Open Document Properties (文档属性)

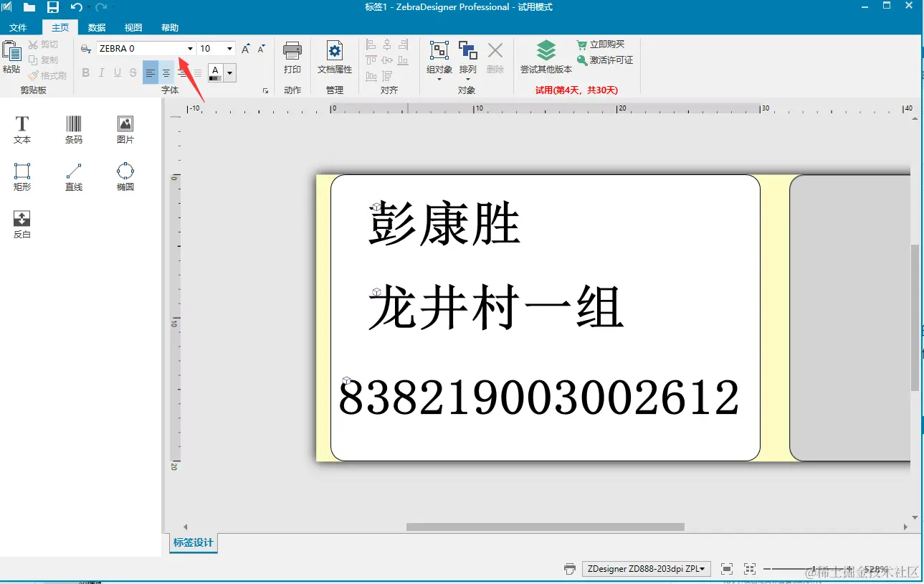pos(335,57)
